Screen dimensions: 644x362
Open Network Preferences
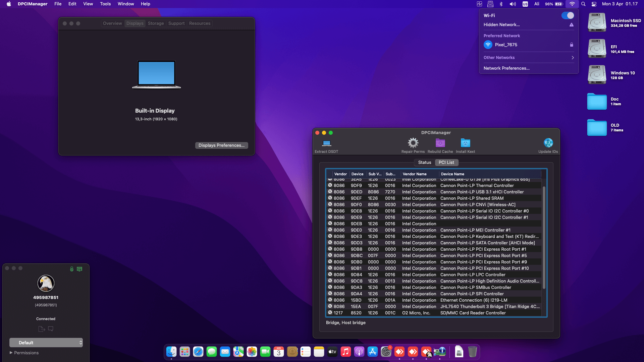(x=506, y=68)
